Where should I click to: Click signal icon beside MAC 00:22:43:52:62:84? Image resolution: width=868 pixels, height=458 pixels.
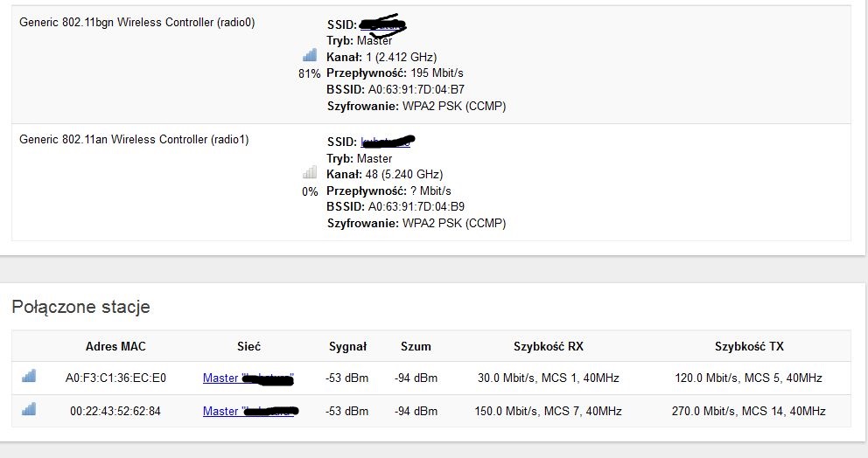point(29,409)
